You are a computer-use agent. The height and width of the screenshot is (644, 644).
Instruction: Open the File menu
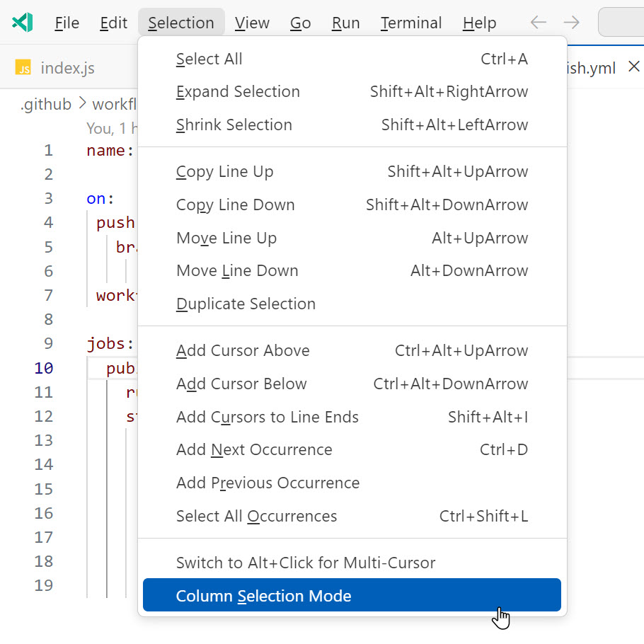click(67, 23)
